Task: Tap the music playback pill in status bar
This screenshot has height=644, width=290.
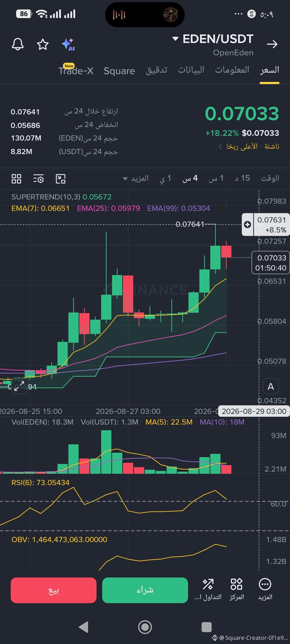Action: pyautogui.click(x=145, y=15)
